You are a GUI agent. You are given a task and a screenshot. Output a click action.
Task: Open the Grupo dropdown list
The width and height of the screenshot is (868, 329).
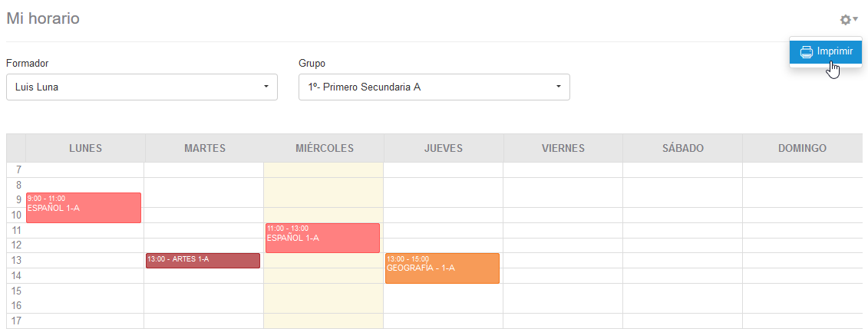[x=434, y=87]
